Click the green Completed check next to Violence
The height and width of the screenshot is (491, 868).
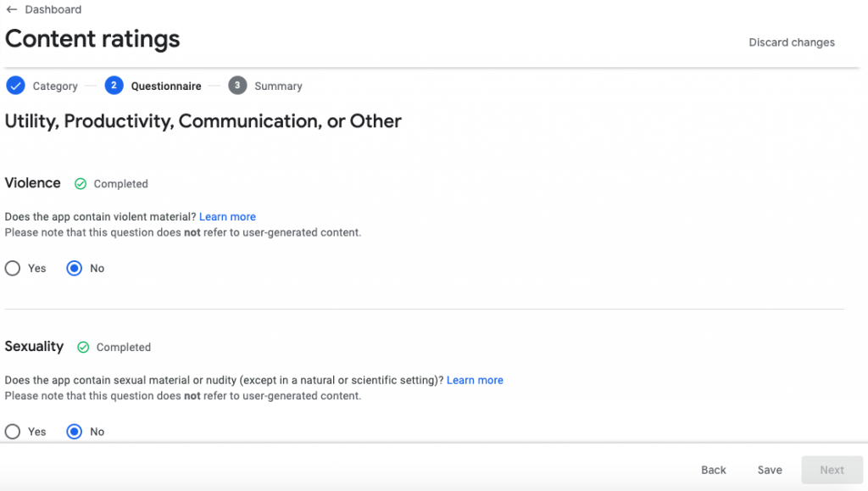coord(81,184)
